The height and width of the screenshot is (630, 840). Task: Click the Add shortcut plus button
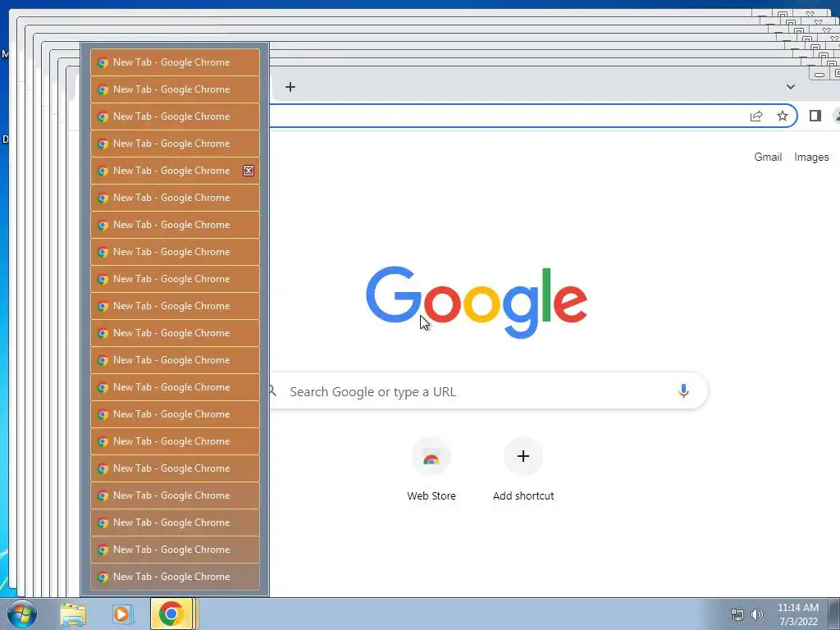click(523, 456)
